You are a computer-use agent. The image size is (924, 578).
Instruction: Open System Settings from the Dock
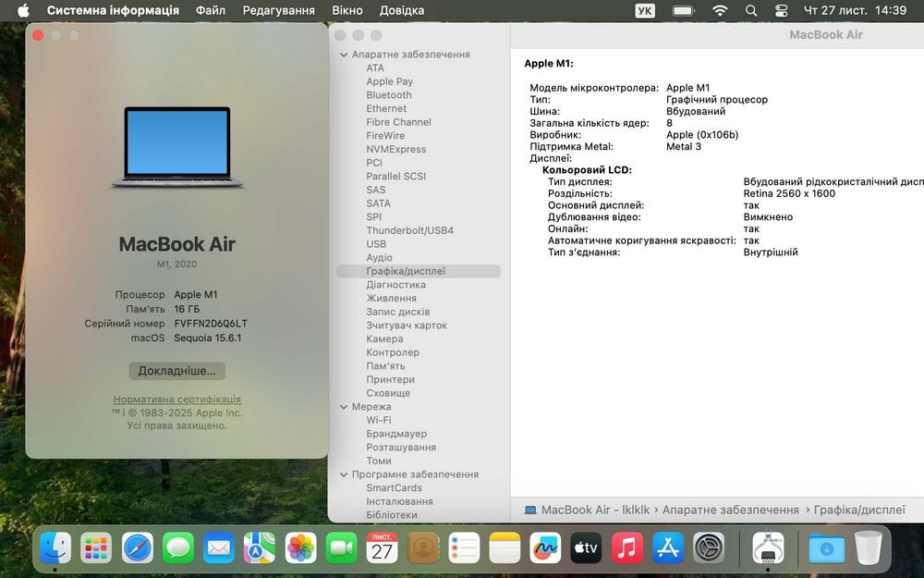point(709,547)
